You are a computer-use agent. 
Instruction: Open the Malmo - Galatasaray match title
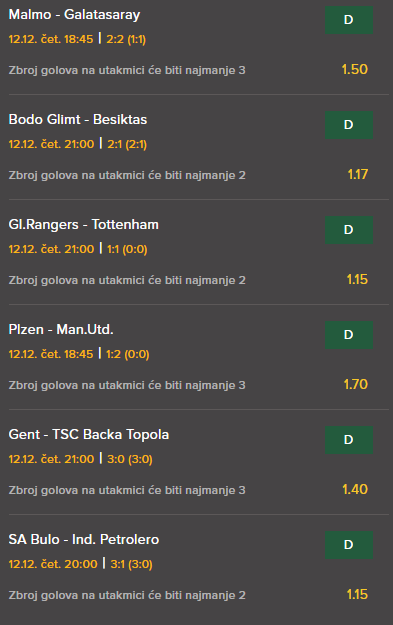75,15
